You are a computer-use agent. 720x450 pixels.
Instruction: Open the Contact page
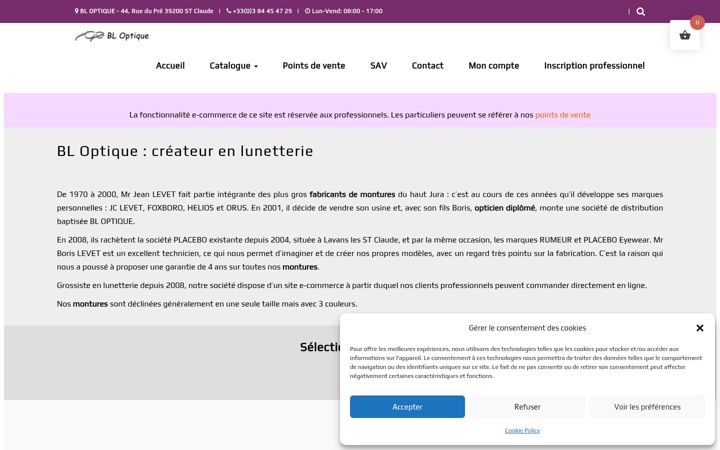[428, 66]
